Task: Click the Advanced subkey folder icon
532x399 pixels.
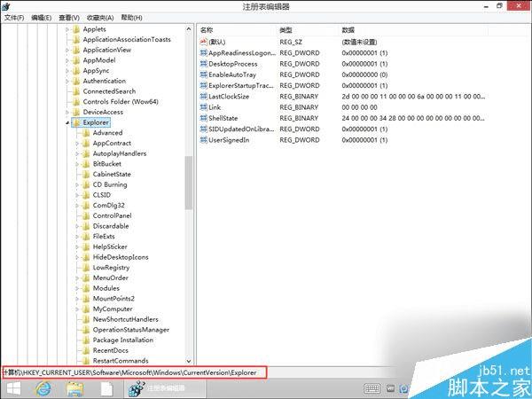Action: click(86, 133)
